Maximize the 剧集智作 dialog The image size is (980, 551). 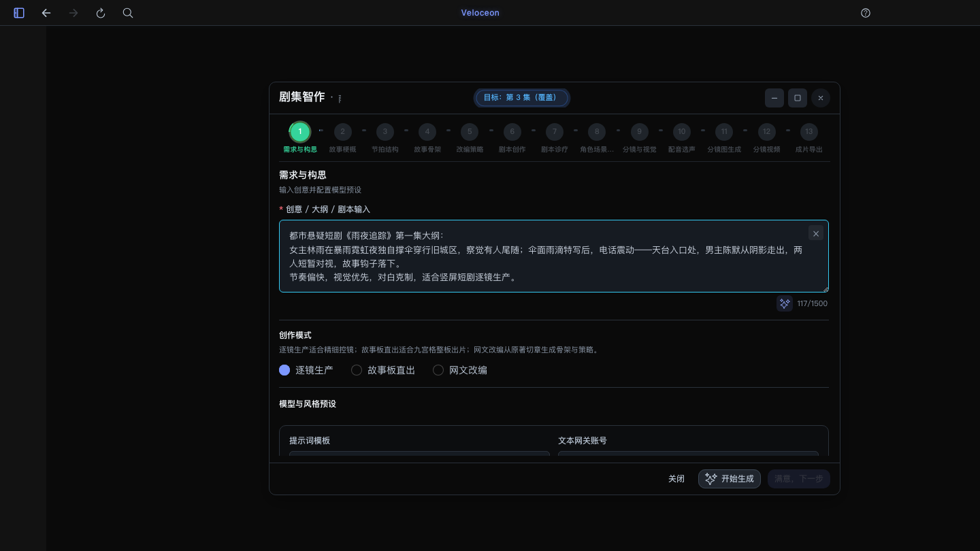(x=798, y=98)
